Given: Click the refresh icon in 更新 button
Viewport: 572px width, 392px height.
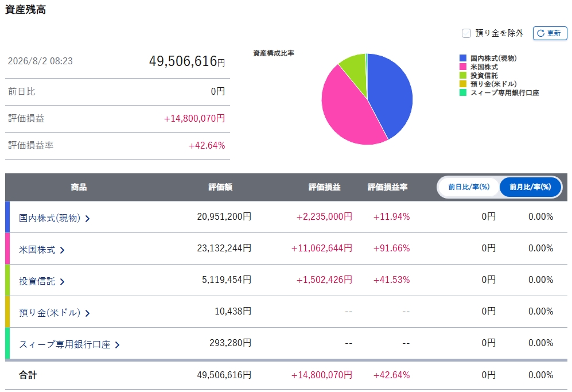Looking at the screenshot, I should 540,33.
